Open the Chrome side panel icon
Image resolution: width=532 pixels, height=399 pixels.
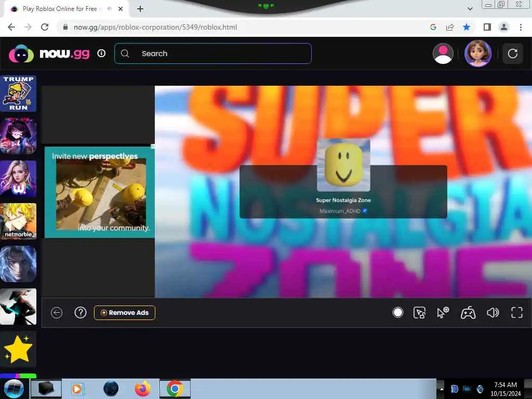pos(487,27)
